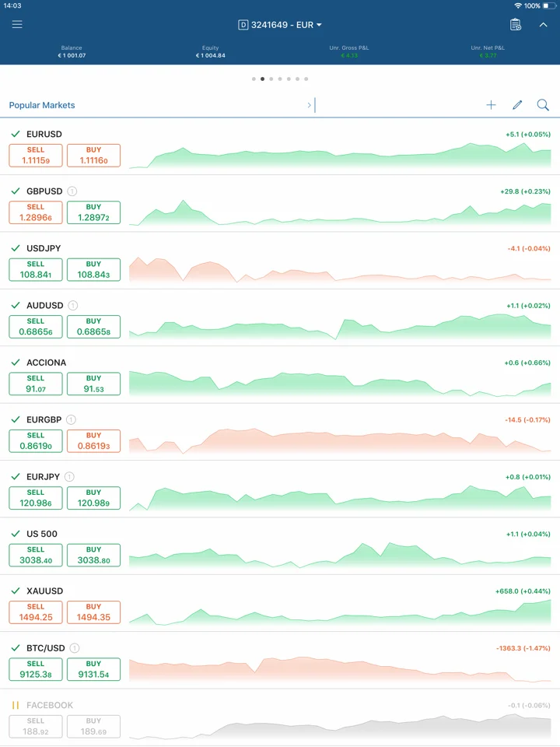Toggle the XAUUSD checkmark
This screenshot has height=747, width=560.
click(16, 591)
